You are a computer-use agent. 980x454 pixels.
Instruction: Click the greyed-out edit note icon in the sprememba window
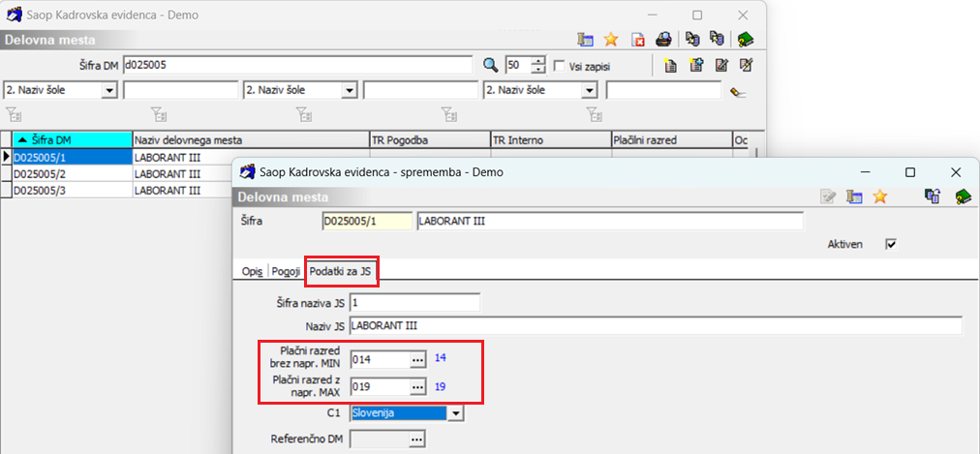828,197
